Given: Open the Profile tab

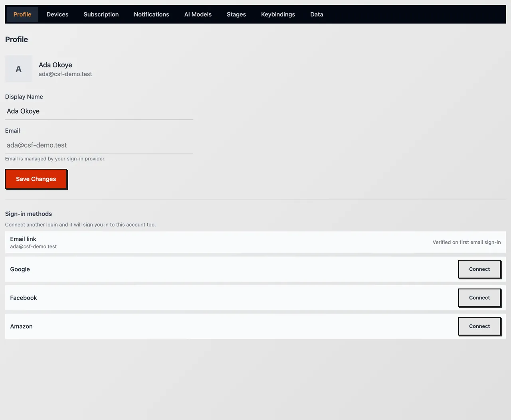Looking at the screenshot, I should click(22, 14).
